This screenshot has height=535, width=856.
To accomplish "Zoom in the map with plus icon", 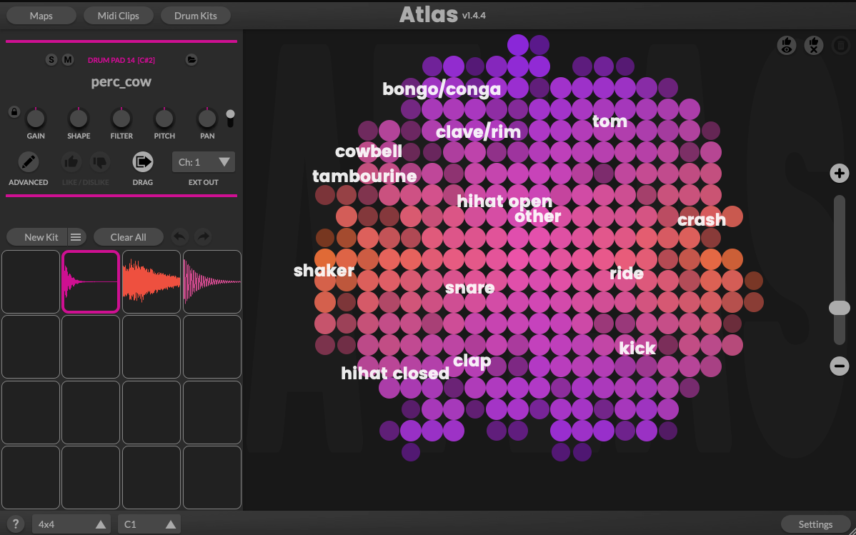I will point(839,174).
